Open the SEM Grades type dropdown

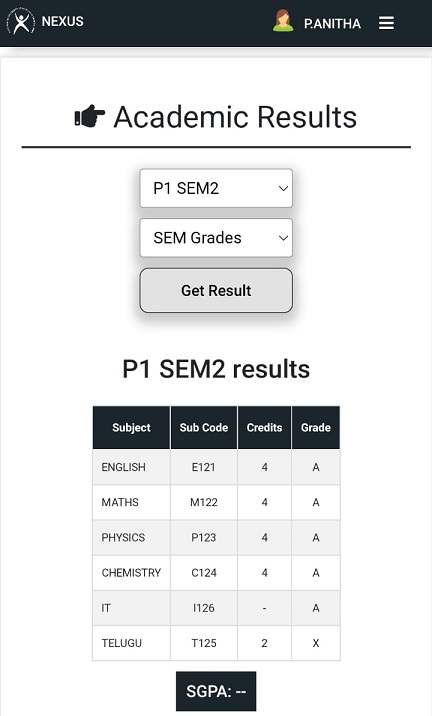pyautogui.click(x=216, y=237)
